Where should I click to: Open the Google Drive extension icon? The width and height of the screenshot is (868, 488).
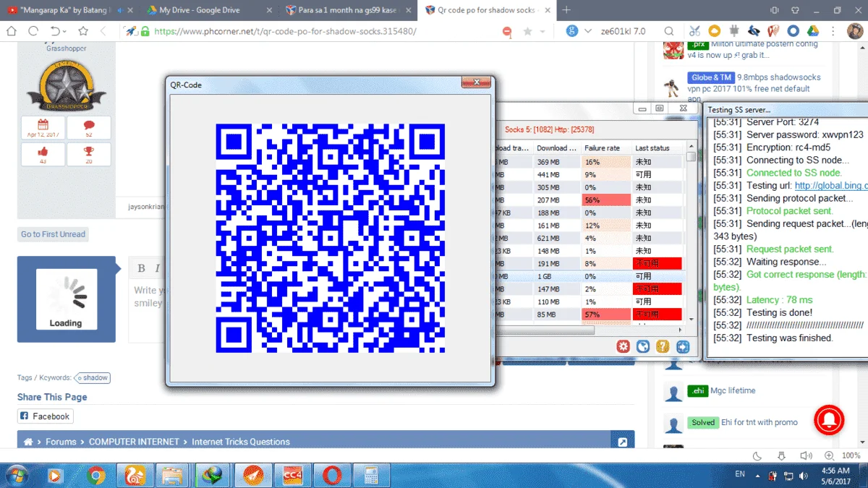tap(812, 31)
